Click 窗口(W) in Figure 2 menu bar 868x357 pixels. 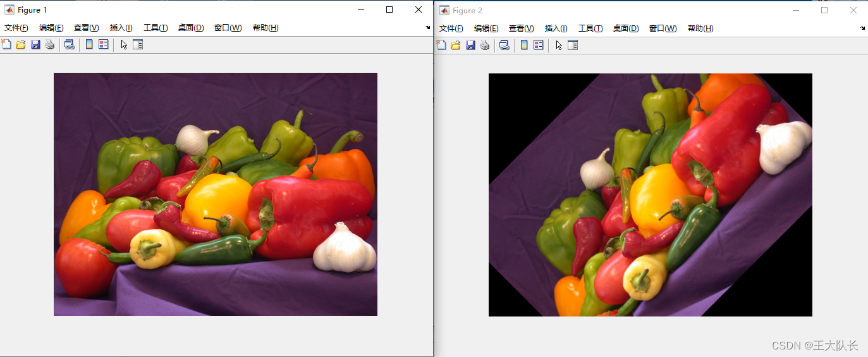point(663,28)
